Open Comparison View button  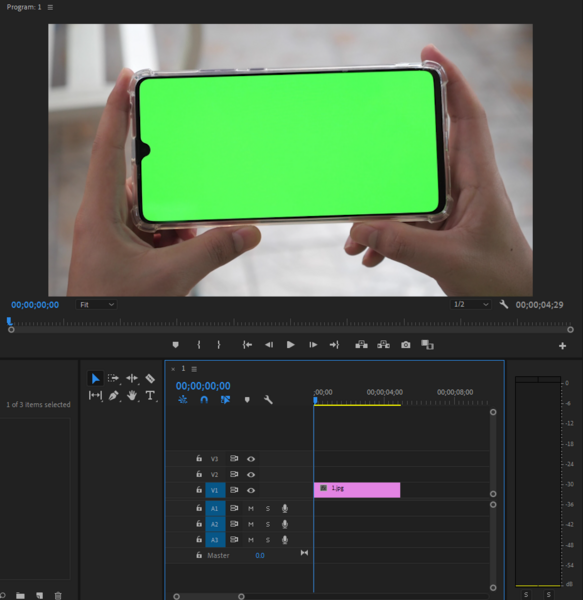click(x=427, y=345)
